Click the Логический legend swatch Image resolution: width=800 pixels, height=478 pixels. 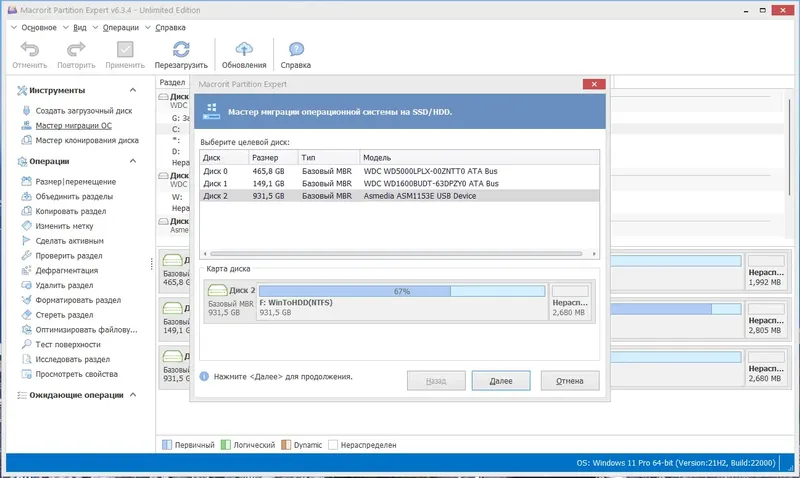click(226, 445)
